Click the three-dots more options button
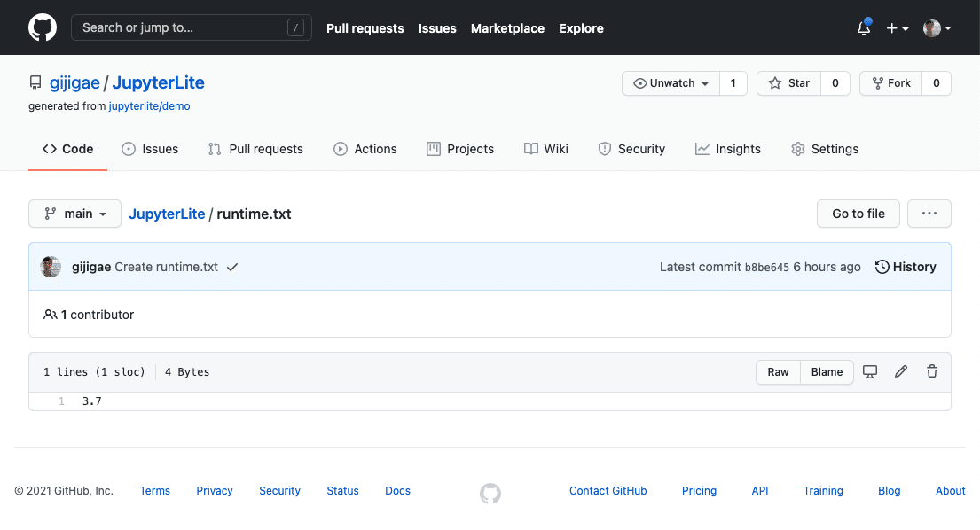This screenshot has width=980, height=530. [x=929, y=214]
